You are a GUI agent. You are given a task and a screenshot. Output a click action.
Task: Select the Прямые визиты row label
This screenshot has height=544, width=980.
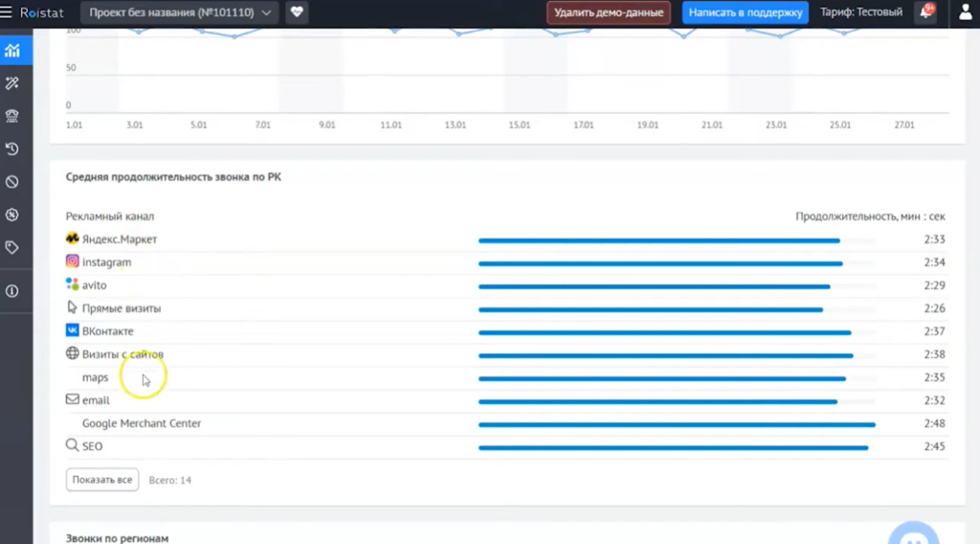[x=122, y=308]
